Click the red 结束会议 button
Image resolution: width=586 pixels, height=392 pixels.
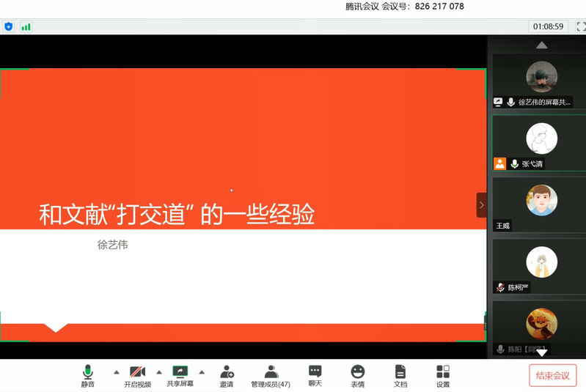pyautogui.click(x=552, y=375)
